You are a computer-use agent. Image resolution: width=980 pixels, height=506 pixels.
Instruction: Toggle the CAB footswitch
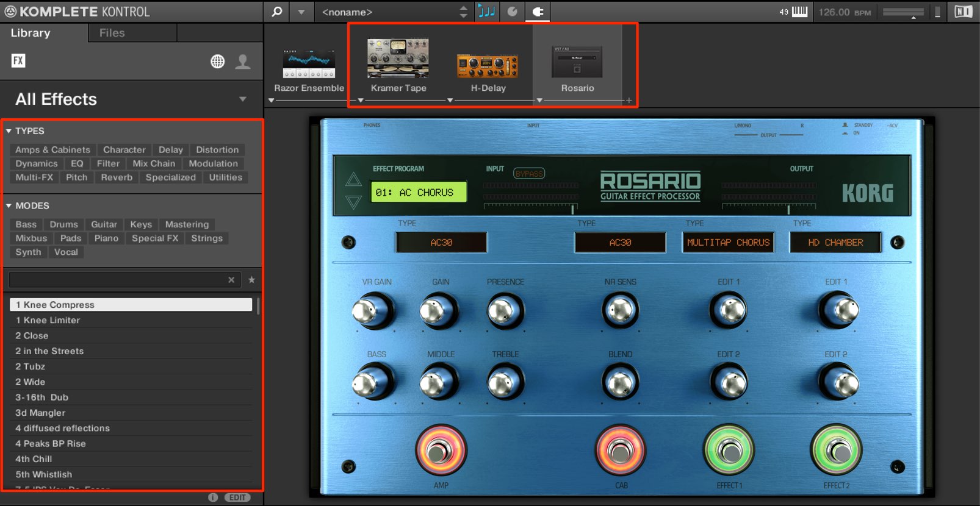click(x=621, y=451)
